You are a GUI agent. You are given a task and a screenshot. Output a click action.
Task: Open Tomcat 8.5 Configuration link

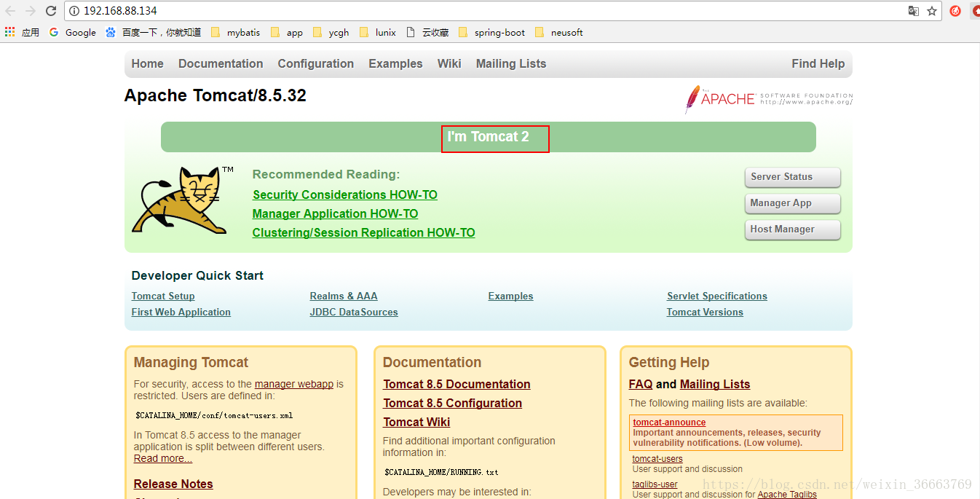[x=453, y=403]
